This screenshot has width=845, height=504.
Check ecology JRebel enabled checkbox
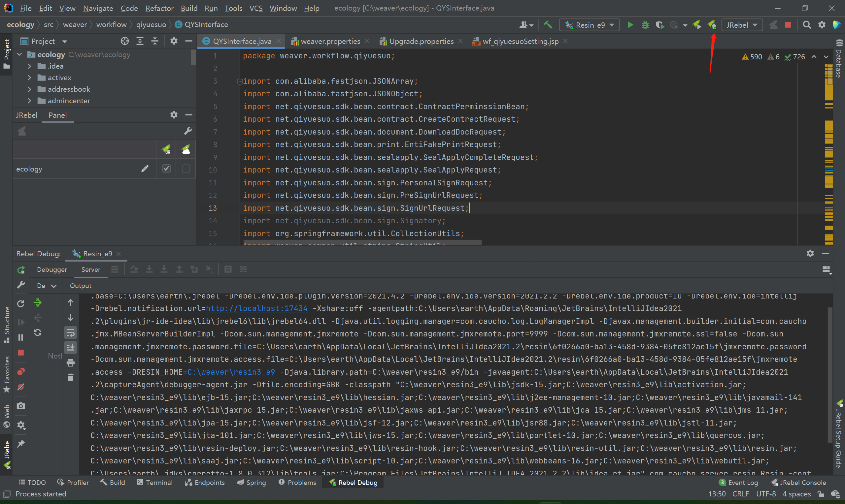click(166, 169)
